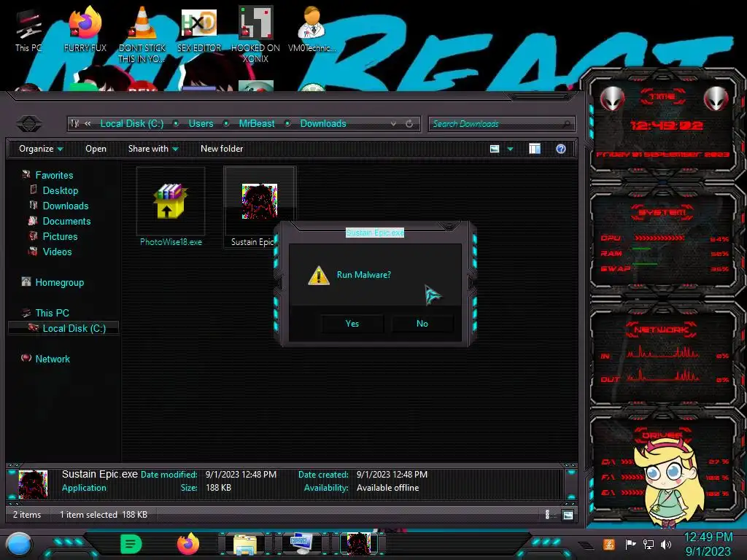Click the Search Downloads field
This screenshot has height=560, width=747.
(501, 124)
